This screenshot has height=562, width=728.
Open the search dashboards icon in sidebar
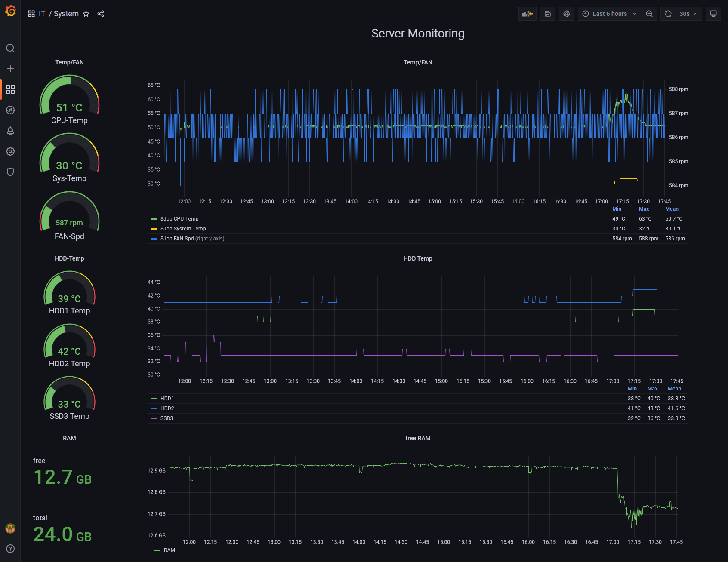10,48
